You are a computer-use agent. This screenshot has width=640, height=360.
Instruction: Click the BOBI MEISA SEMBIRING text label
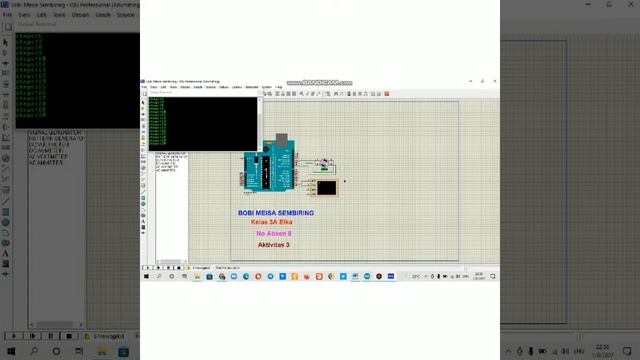(276, 213)
